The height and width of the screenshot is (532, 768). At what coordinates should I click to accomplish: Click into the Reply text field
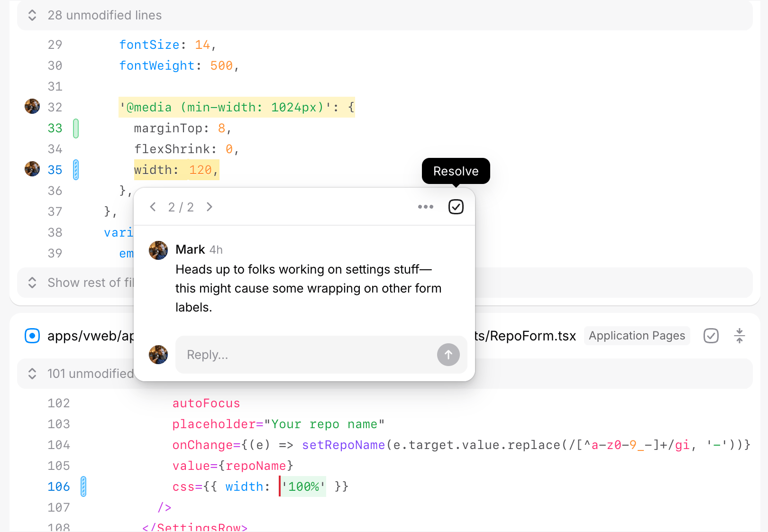click(303, 355)
